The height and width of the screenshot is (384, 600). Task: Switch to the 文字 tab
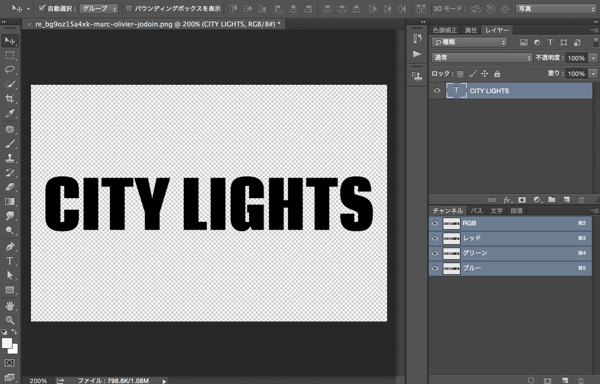(497, 211)
